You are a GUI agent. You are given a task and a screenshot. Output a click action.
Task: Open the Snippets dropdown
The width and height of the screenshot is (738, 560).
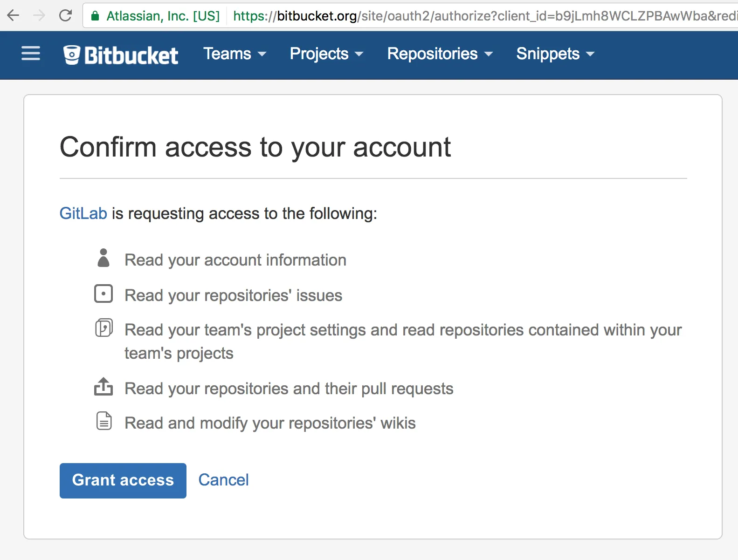(555, 54)
